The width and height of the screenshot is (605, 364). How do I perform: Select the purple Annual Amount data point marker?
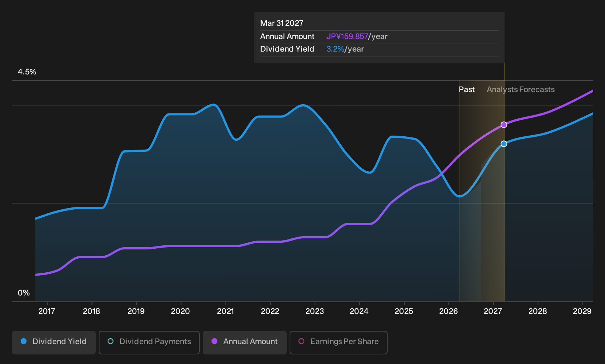(504, 125)
